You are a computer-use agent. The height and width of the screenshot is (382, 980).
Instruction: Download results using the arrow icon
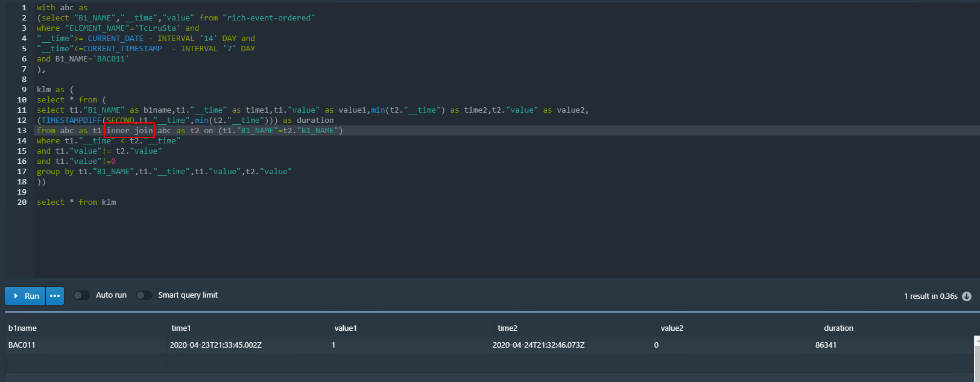tap(967, 296)
